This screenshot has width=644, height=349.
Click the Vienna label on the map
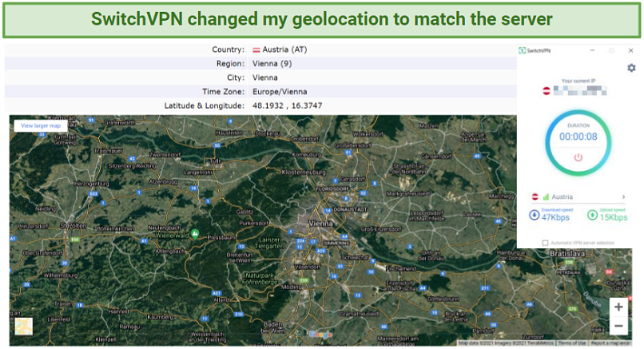click(320, 224)
